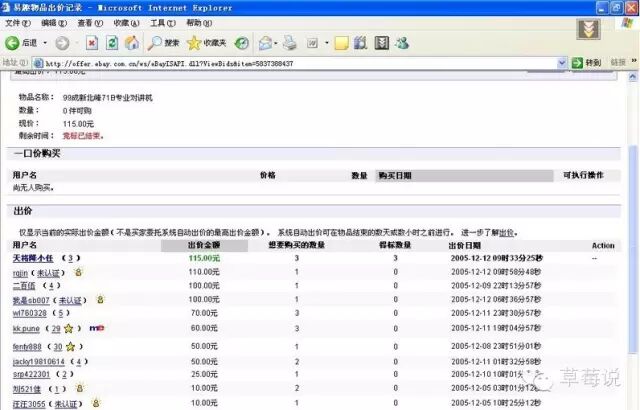Click the new-user icon beside 汪汪3055
640x410 pixels.
(x=96, y=403)
